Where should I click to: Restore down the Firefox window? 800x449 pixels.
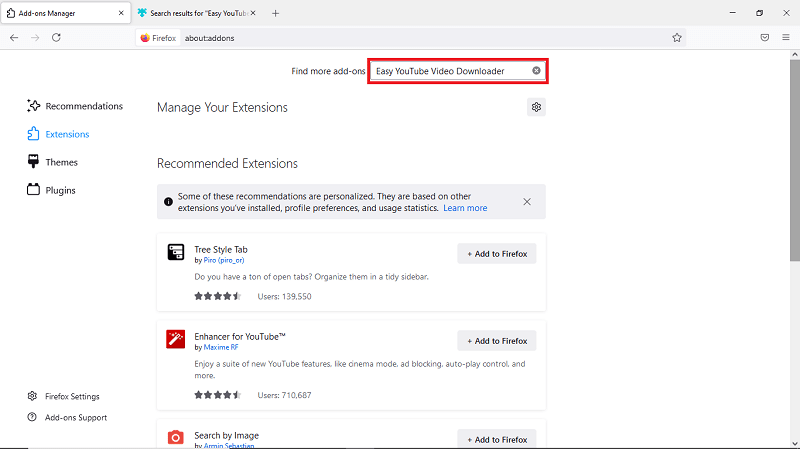[759, 13]
